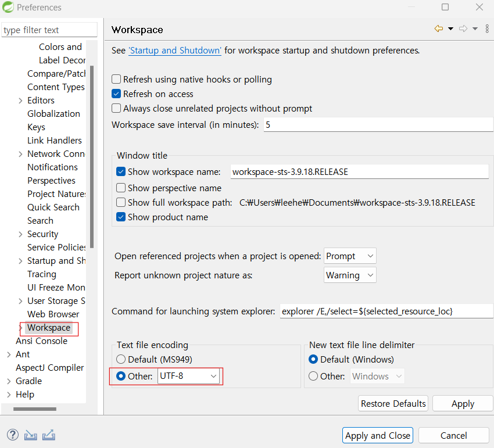The height and width of the screenshot is (448, 494).
Task: Select Notifications tree item
Action: [x=52, y=167]
